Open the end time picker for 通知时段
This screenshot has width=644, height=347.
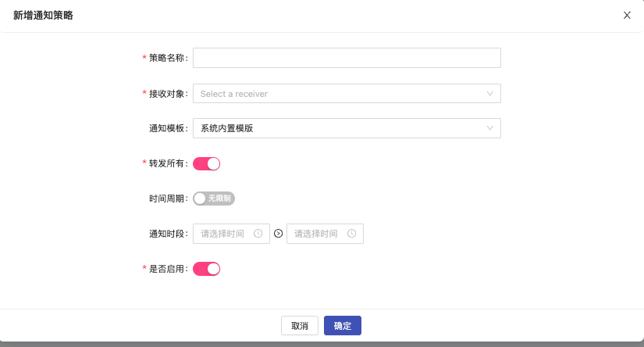[318, 234]
